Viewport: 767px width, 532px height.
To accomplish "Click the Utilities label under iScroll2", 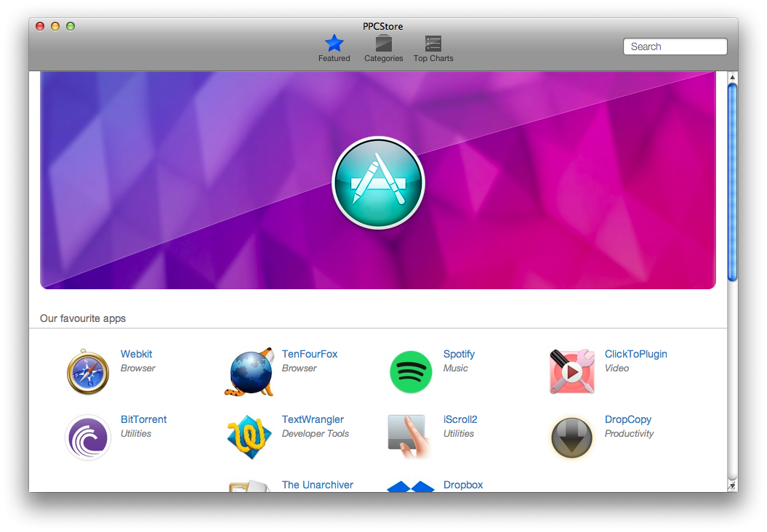I will [x=458, y=434].
